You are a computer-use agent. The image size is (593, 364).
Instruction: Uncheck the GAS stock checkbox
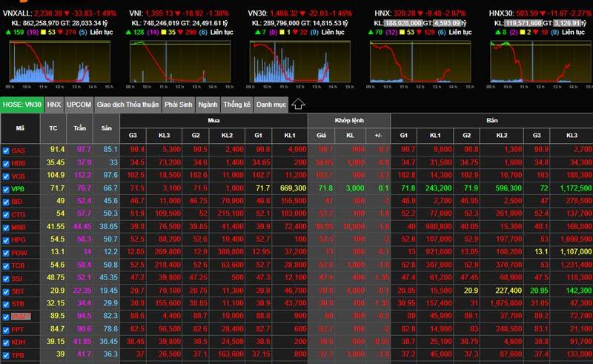[6, 150]
